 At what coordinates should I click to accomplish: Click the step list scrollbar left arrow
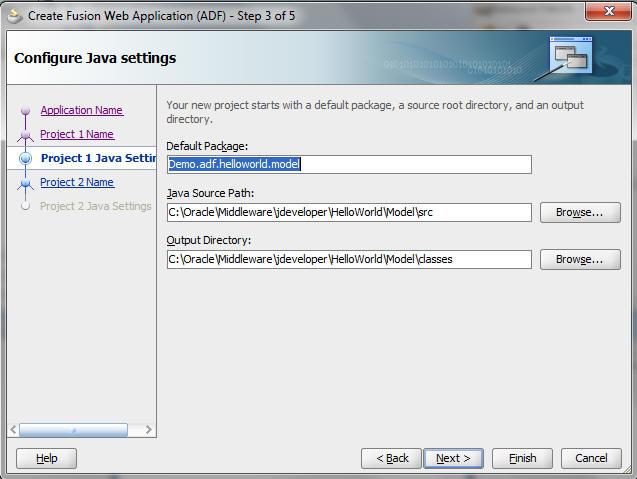[x=13, y=429]
